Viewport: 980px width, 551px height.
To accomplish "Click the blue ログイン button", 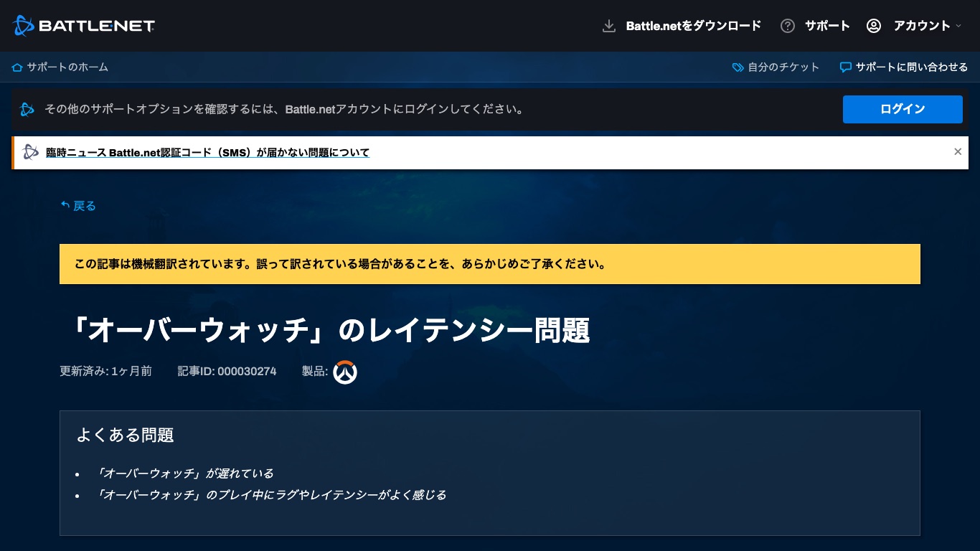I will point(903,109).
